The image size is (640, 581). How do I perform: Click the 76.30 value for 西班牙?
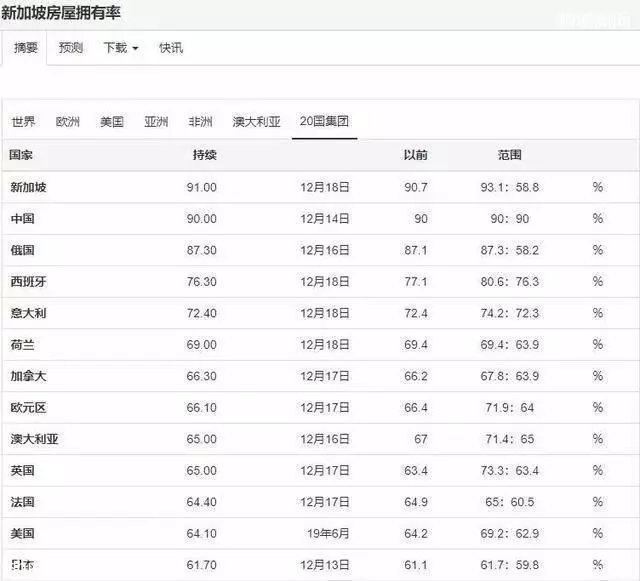coord(202,282)
